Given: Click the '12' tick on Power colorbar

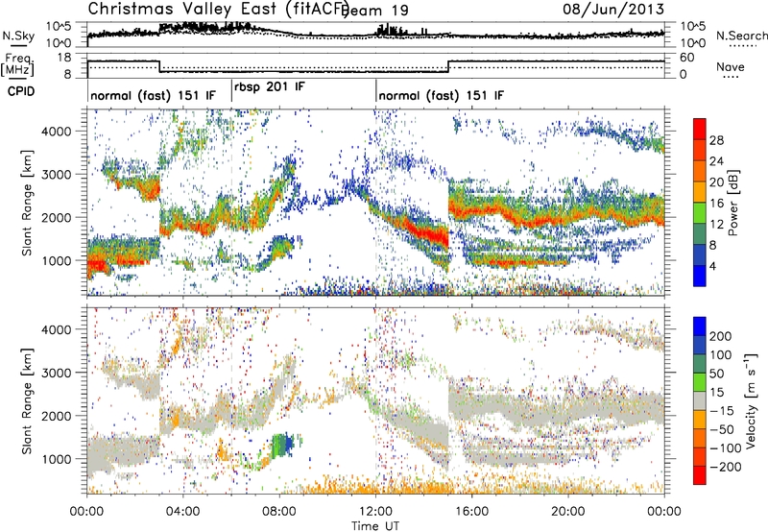Looking at the screenshot, I should coord(716,225).
